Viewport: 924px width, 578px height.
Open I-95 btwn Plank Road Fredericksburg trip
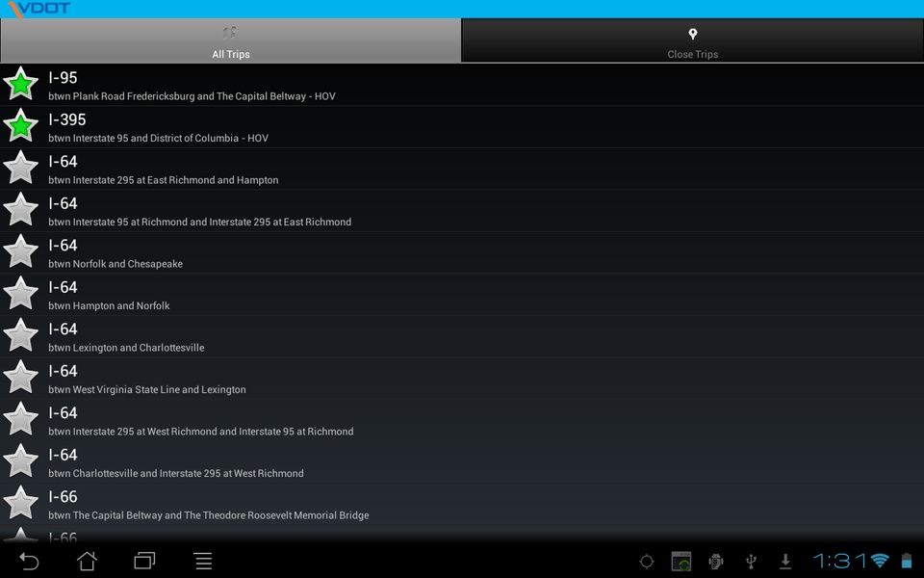pos(462,85)
